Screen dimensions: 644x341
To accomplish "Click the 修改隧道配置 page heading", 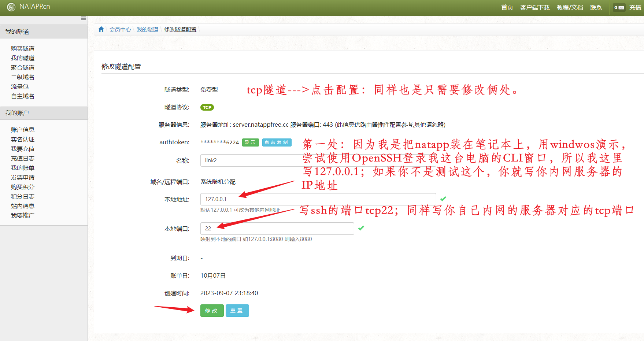I will point(121,66).
